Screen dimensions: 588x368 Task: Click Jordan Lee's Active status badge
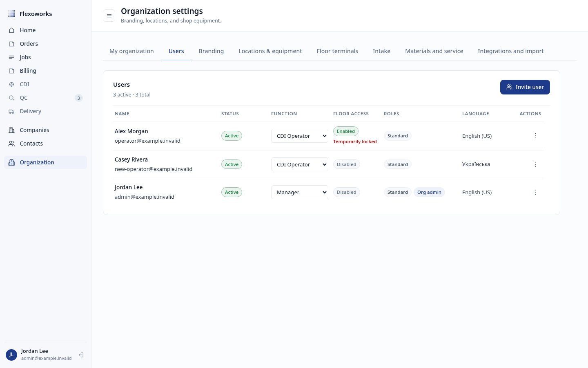(232, 192)
